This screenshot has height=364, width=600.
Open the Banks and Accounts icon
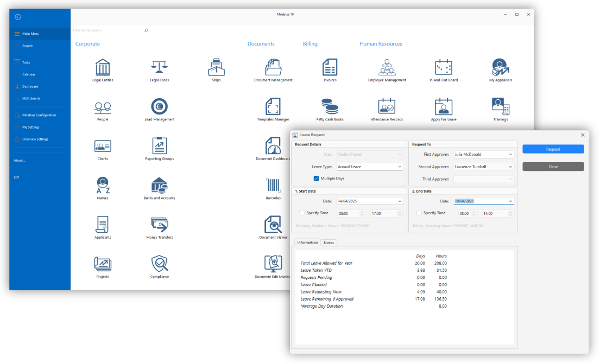coord(160,186)
